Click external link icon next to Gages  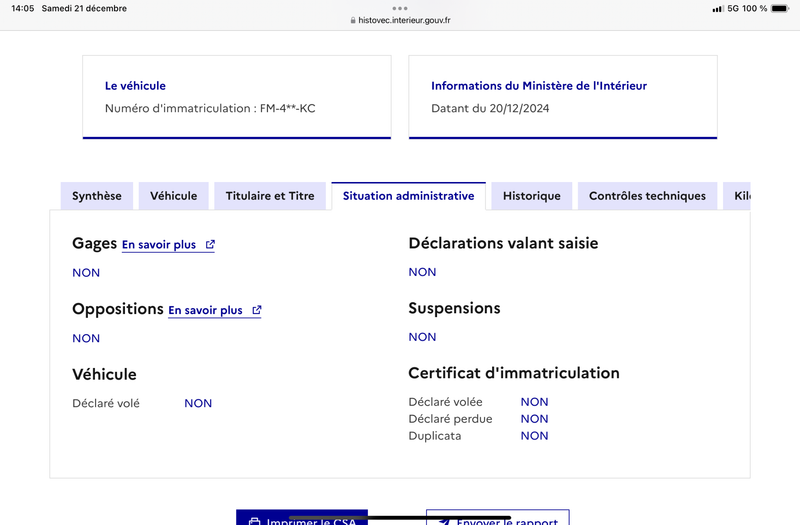point(210,244)
